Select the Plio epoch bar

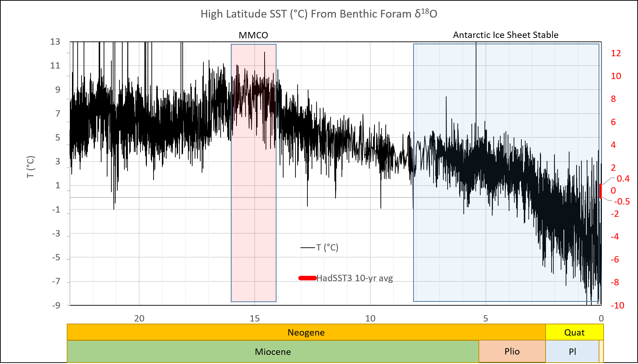pos(512,351)
